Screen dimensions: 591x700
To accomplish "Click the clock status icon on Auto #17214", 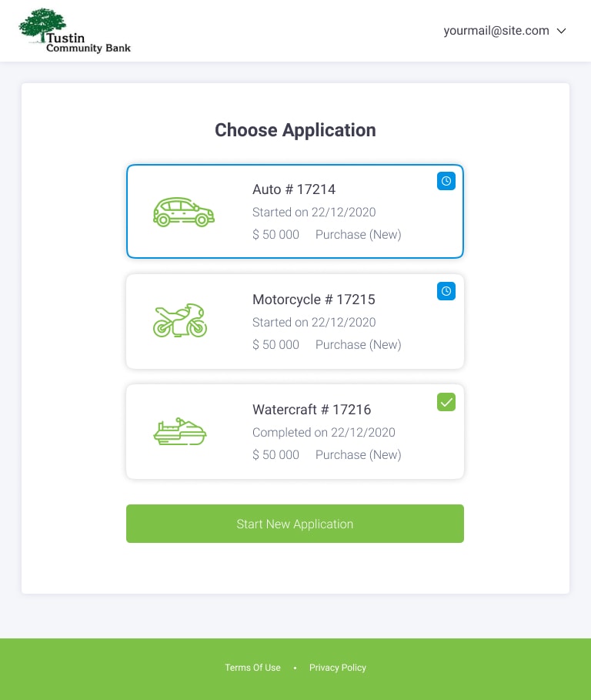I will pos(446,181).
